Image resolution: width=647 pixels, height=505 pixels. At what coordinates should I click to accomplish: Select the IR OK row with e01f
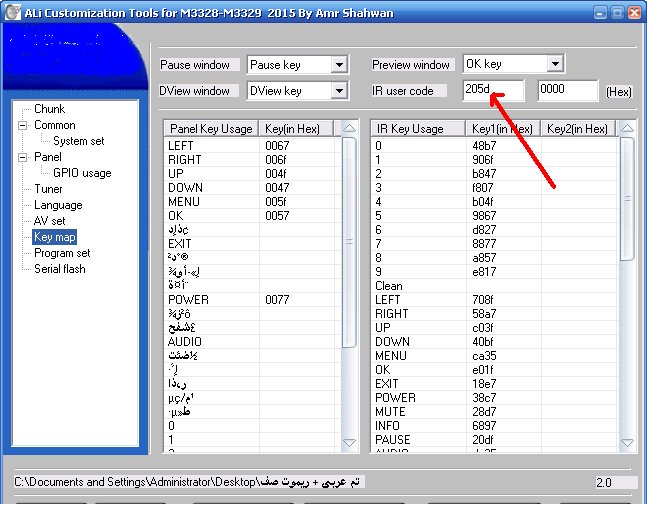point(495,370)
